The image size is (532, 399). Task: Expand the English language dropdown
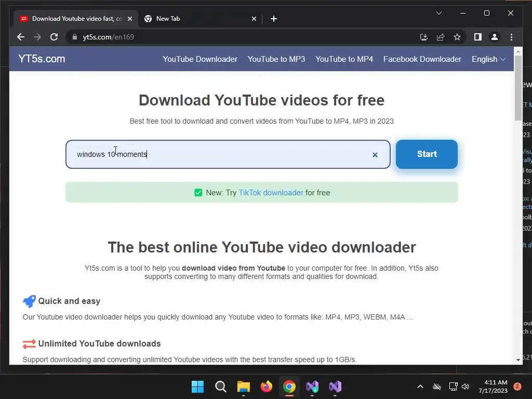click(x=488, y=59)
